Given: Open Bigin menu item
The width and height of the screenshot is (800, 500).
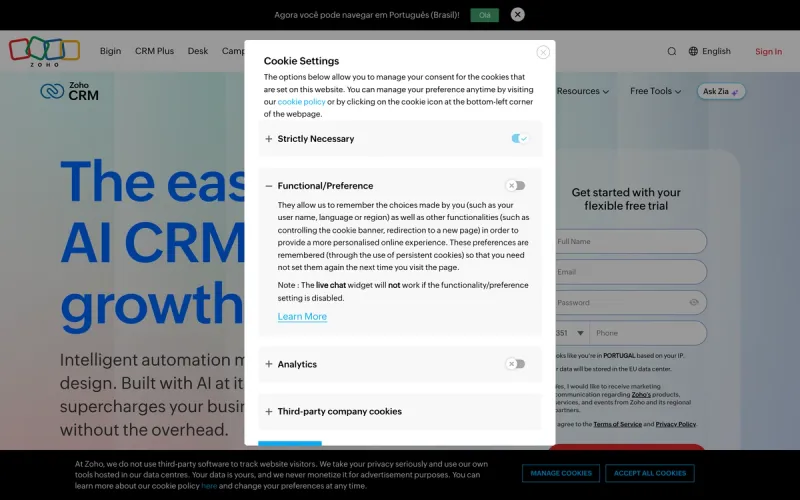Looking at the screenshot, I should [110, 51].
